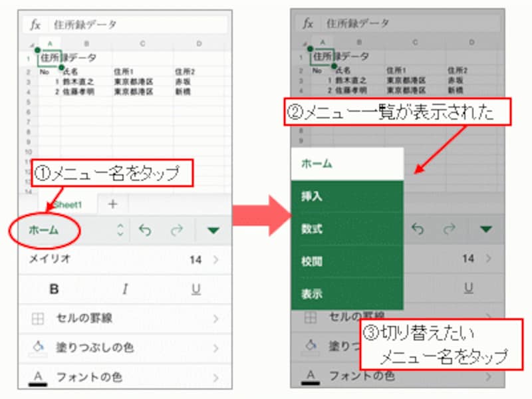Tap the ホーム menu name in left screen
Viewport: 532px width, 399px height.
tap(43, 230)
